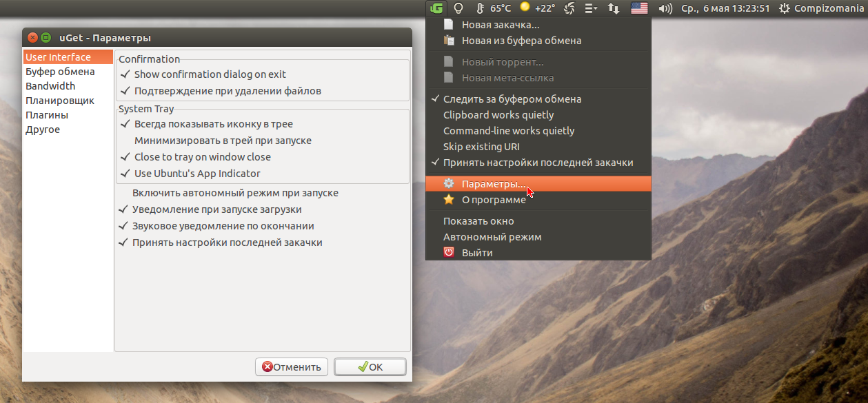This screenshot has width=868, height=403.
Task: Click the spiral indicator icon in panel
Action: (x=569, y=8)
